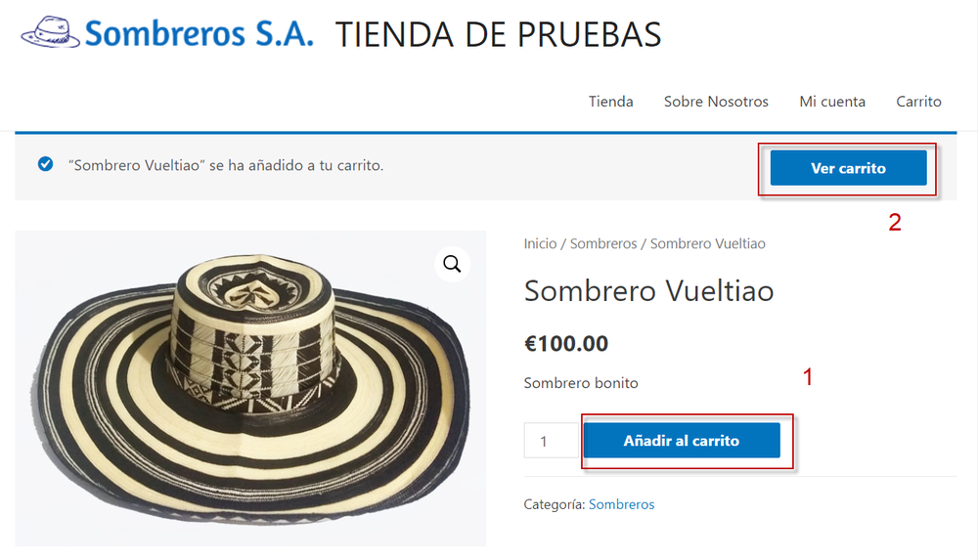
Task: Follow the Sombreros breadcrumb link
Action: 603,243
